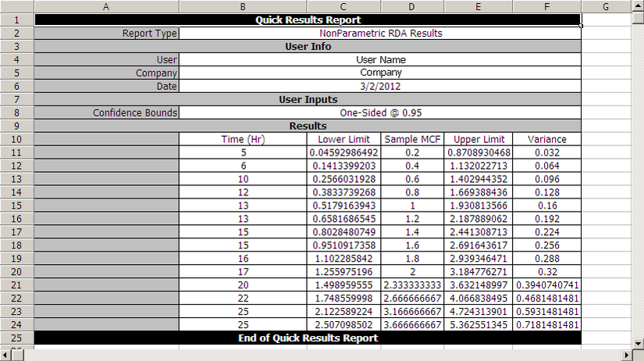The height and width of the screenshot is (361, 644).
Task: Click variance value 0.032
Action: click(x=547, y=152)
